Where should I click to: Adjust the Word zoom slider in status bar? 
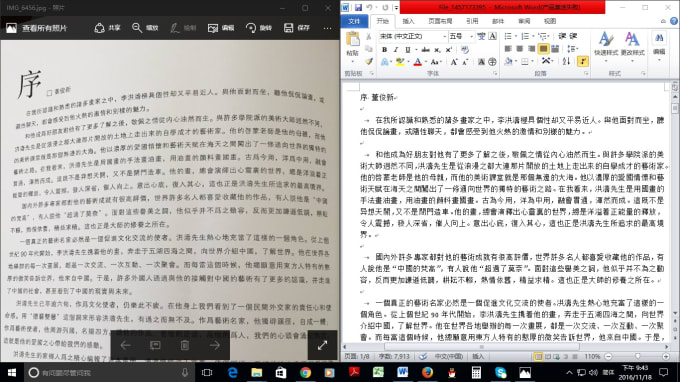click(638, 356)
